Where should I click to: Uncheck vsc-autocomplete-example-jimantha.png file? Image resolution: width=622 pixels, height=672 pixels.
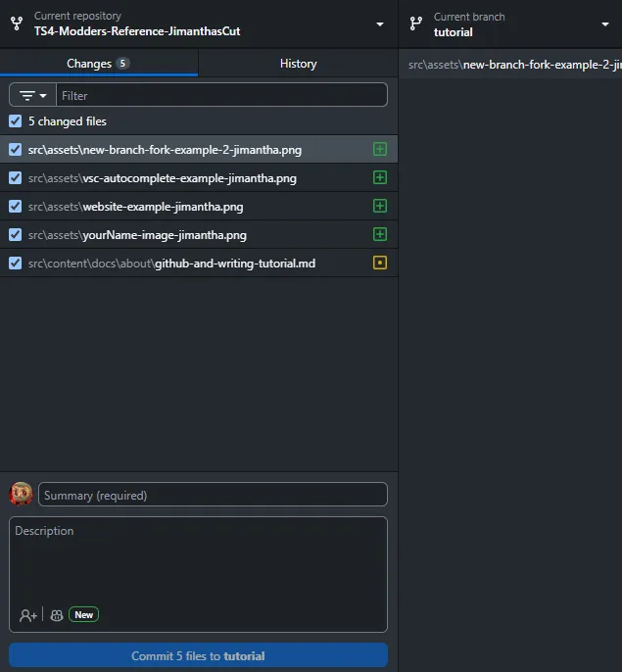click(15, 178)
